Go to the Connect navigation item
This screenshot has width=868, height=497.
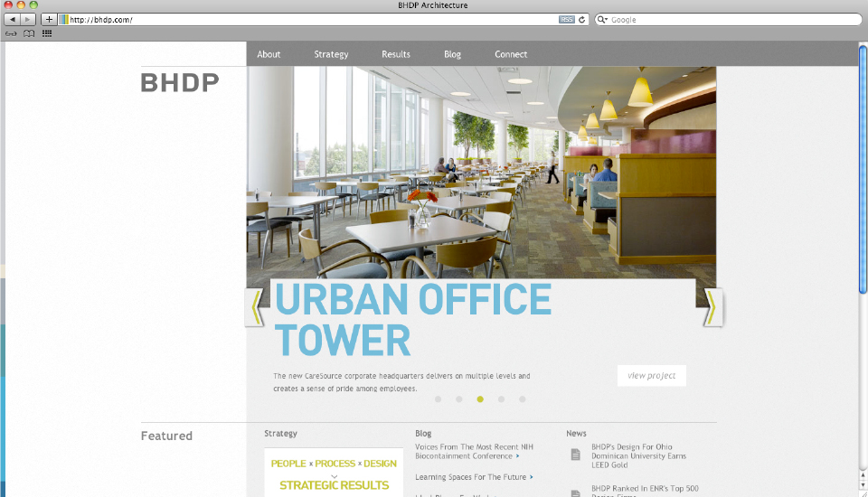point(511,54)
